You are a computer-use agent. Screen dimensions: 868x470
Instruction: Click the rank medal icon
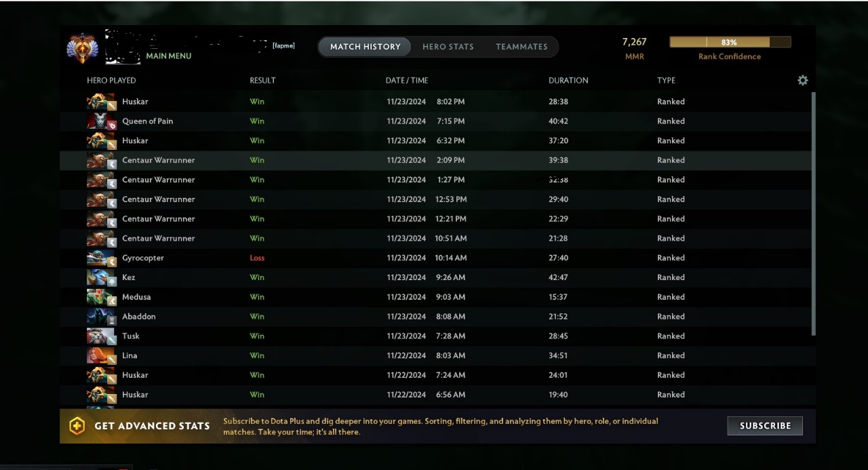pos(82,47)
